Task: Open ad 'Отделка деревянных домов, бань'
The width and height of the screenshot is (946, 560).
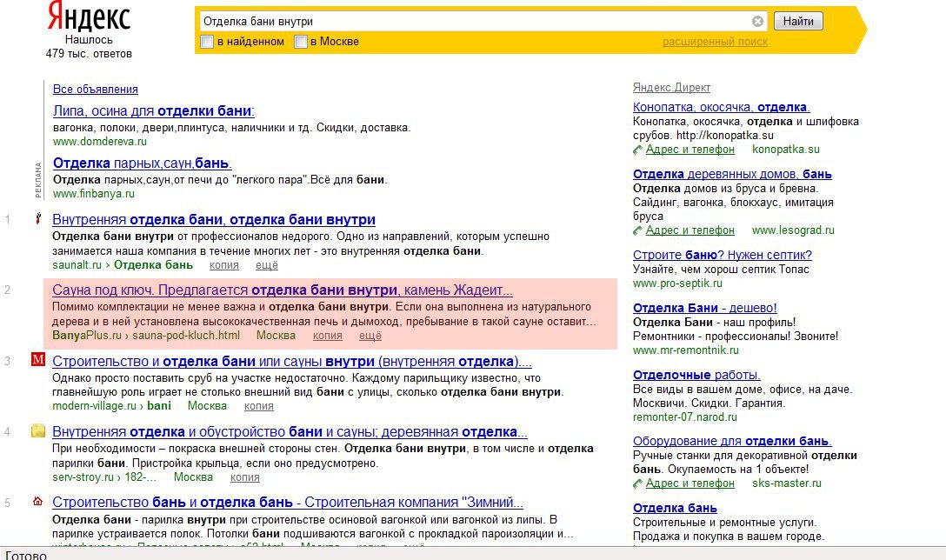Action: pos(732,175)
